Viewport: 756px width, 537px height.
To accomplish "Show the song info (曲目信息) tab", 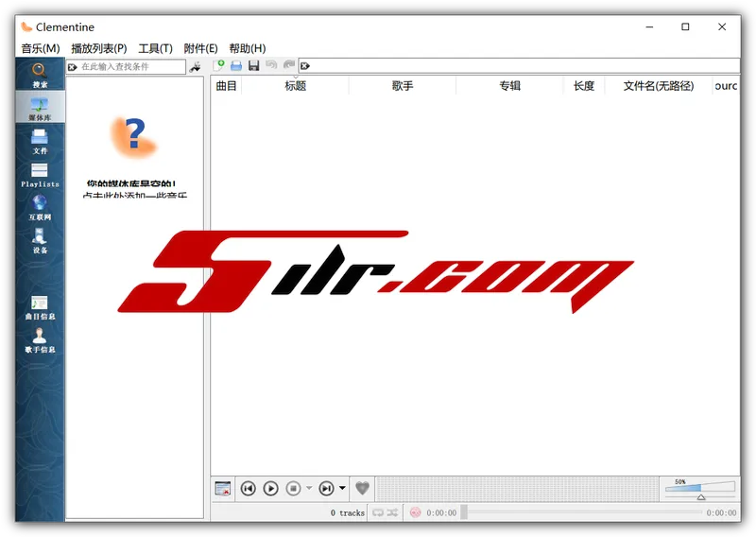I will tap(40, 307).
